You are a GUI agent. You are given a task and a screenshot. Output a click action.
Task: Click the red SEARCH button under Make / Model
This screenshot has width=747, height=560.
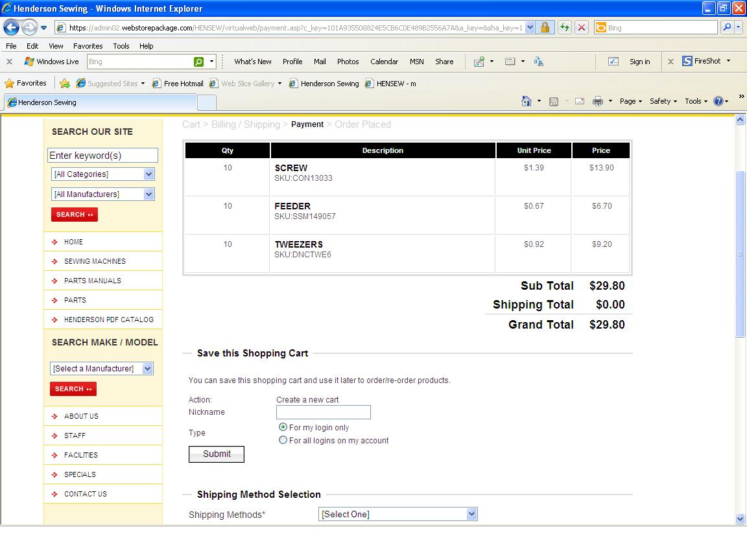(x=73, y=389)
